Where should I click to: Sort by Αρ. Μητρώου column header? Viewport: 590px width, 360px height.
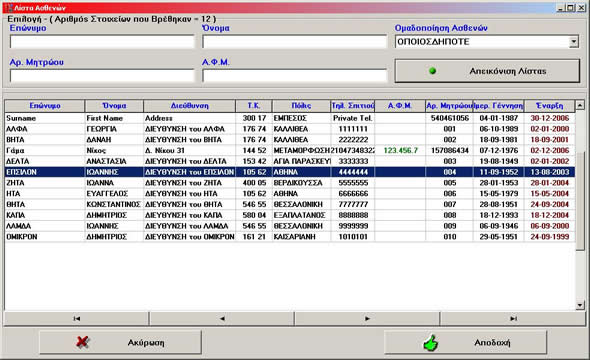[x=449, y=106]
